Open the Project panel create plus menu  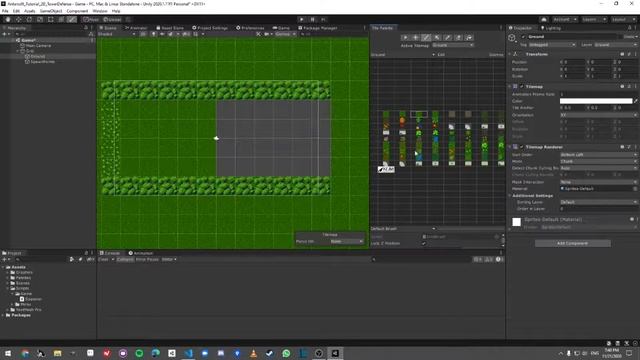[x=5, y=259]
